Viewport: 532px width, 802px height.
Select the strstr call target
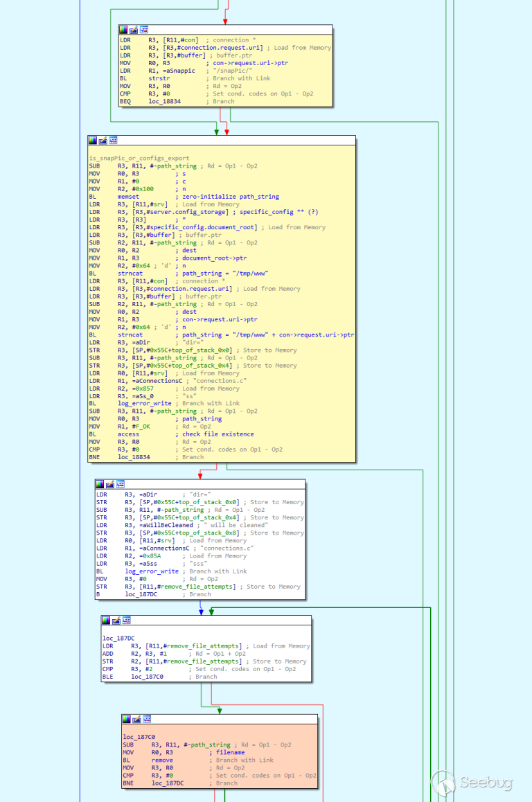point(159,78)
